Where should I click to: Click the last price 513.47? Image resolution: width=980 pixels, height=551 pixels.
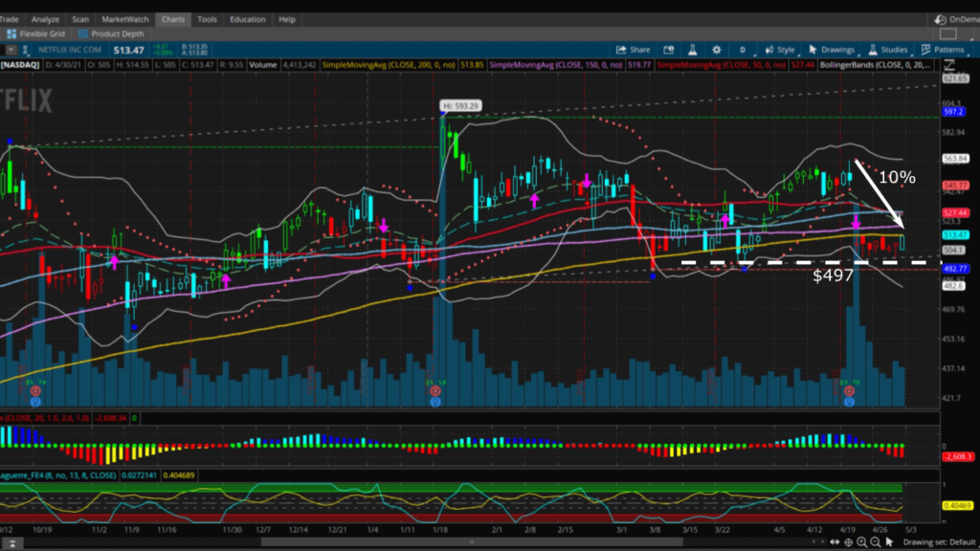(129, 50)
